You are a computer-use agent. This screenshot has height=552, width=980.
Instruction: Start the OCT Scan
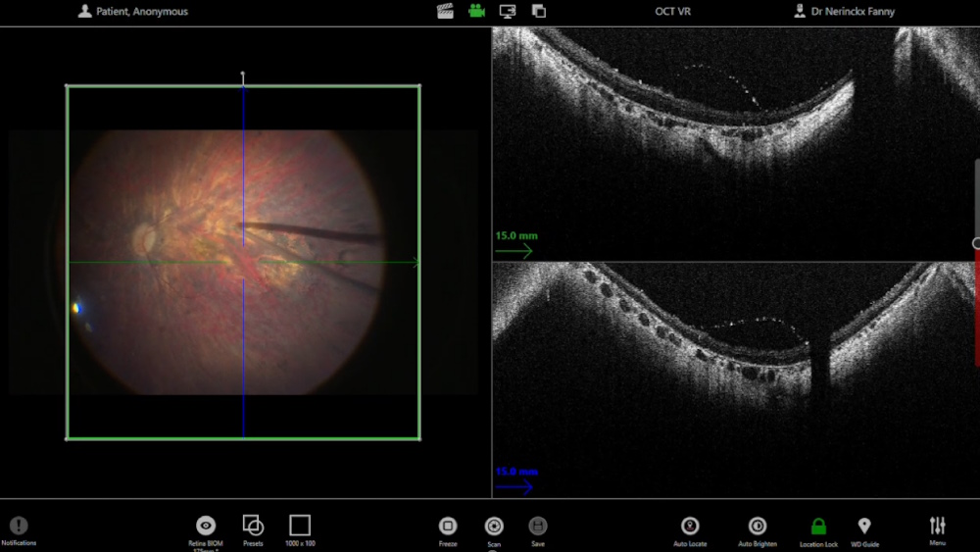494,527
